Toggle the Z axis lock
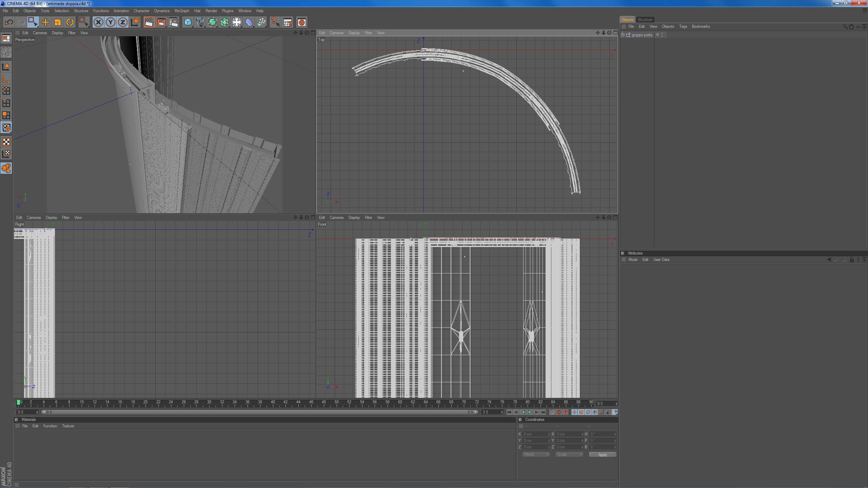 coord(122,22)
